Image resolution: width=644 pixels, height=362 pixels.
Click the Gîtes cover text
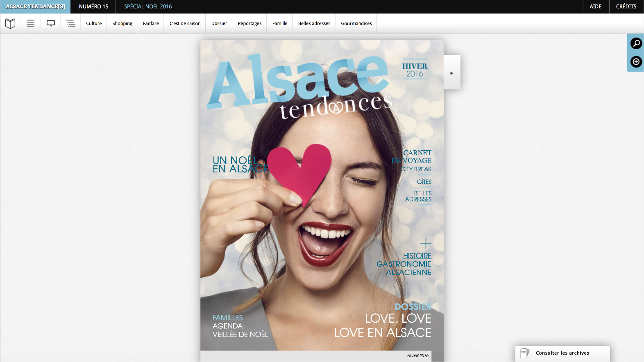pos(424,182)
